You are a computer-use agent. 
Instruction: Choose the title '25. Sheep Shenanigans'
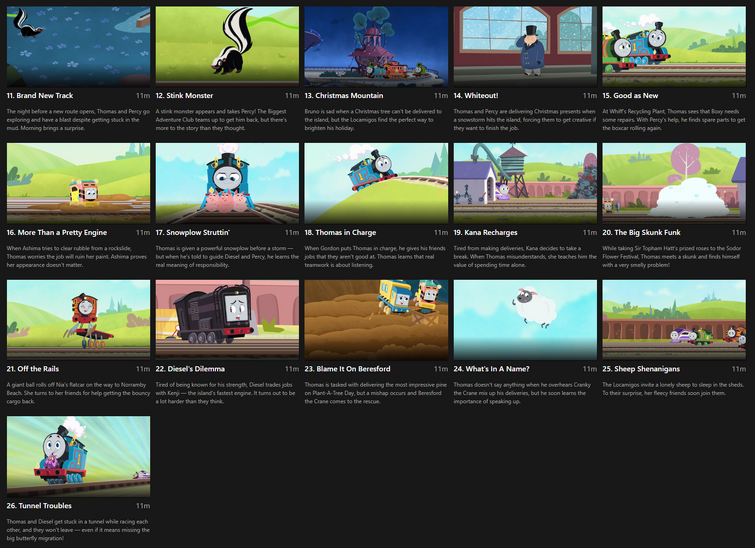(x=641, y=369)
